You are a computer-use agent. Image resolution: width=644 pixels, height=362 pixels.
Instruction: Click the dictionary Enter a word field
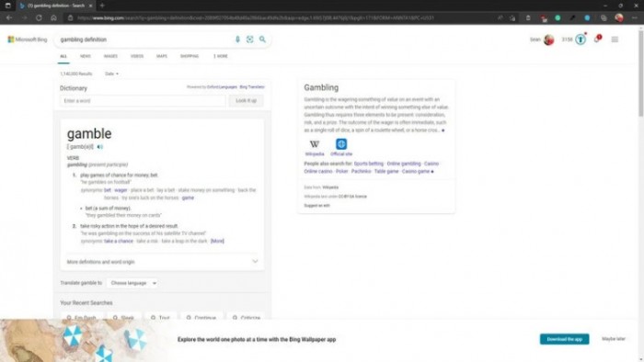[143, 100]
